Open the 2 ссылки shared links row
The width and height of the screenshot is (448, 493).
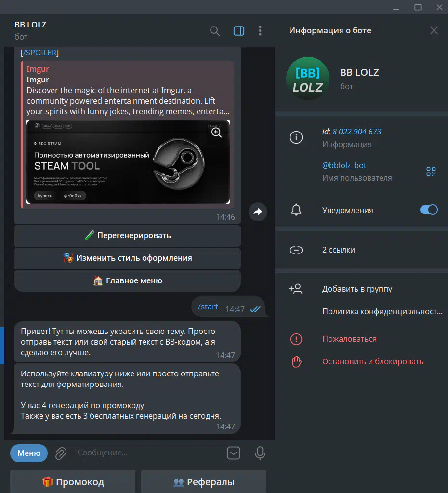(x=338, y=250)
